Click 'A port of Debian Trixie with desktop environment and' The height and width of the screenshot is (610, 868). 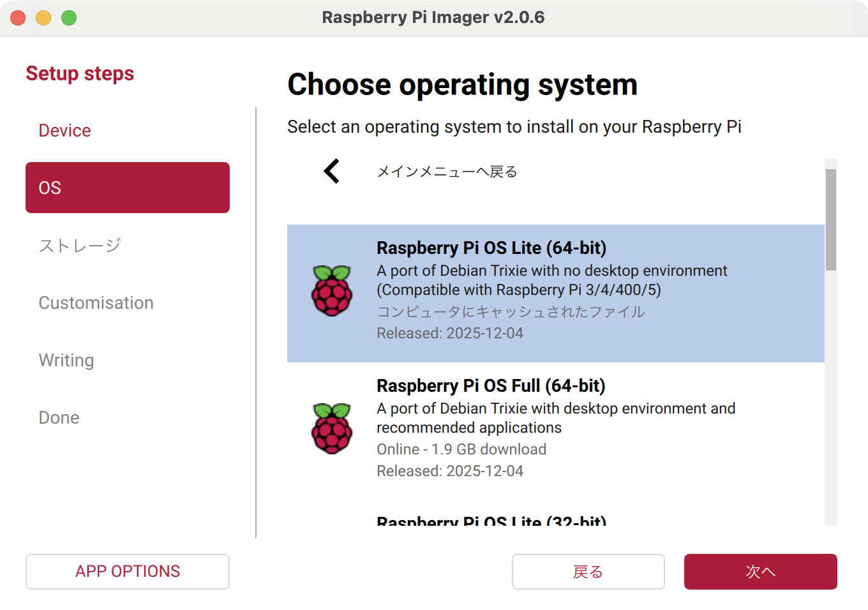coord(556,408)
